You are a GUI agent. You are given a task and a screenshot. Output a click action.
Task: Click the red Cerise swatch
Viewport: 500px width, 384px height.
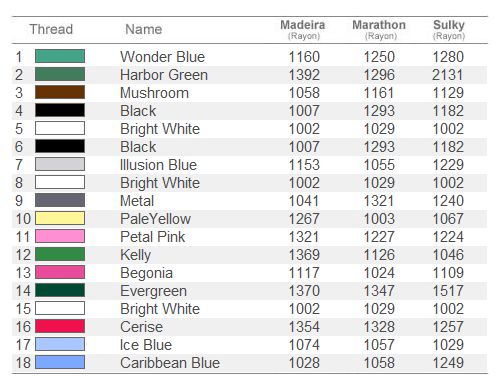click(x=60, y=326)
